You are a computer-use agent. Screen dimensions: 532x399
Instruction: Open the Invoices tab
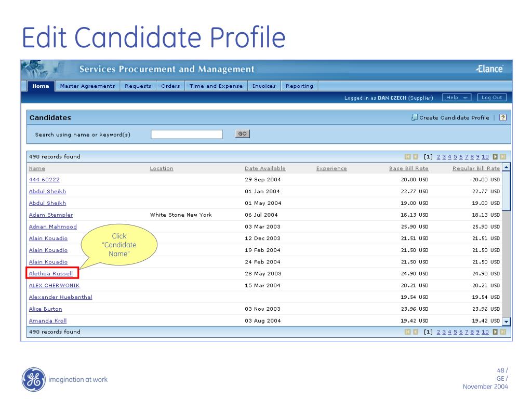coord(263,86)
